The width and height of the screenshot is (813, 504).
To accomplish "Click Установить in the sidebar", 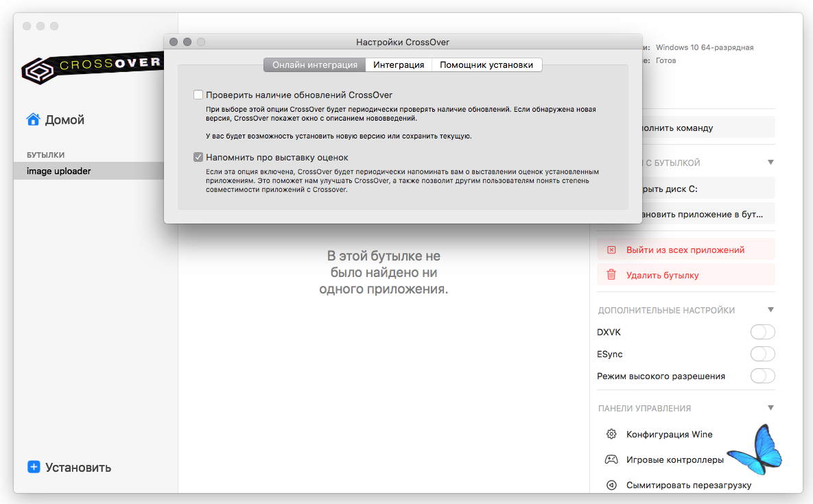I will (x=69, y=467).
